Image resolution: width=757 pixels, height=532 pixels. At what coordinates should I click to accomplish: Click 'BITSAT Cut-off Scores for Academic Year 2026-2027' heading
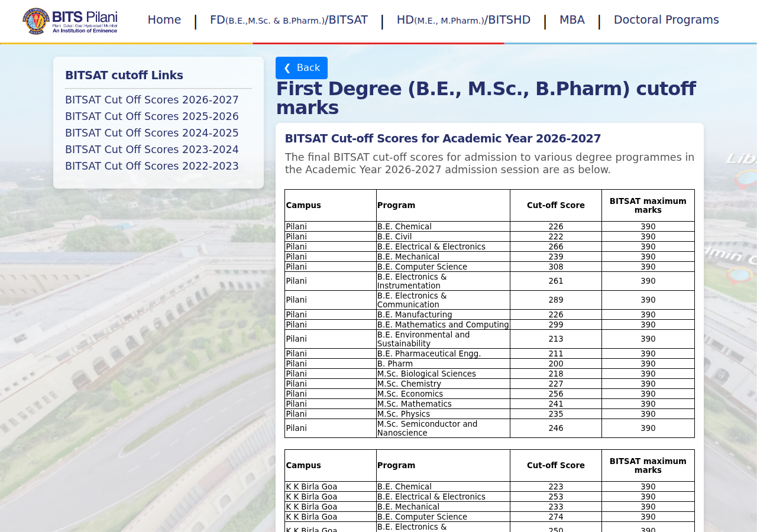pyautogui.click(x=443, y=139)
